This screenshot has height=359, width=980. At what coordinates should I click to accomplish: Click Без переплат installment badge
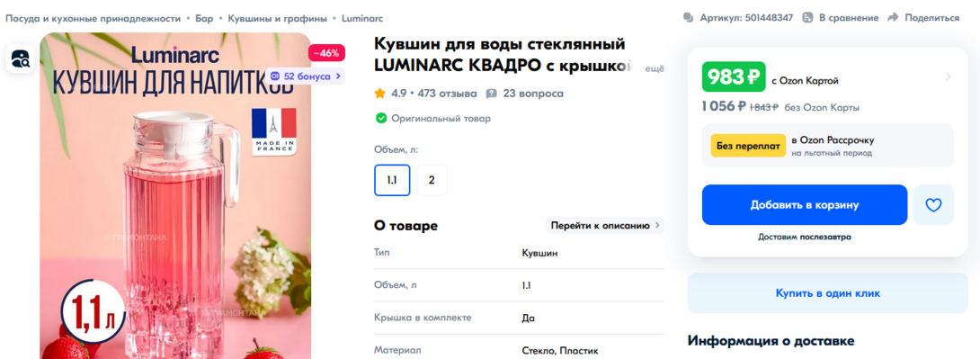pos(748,147)
